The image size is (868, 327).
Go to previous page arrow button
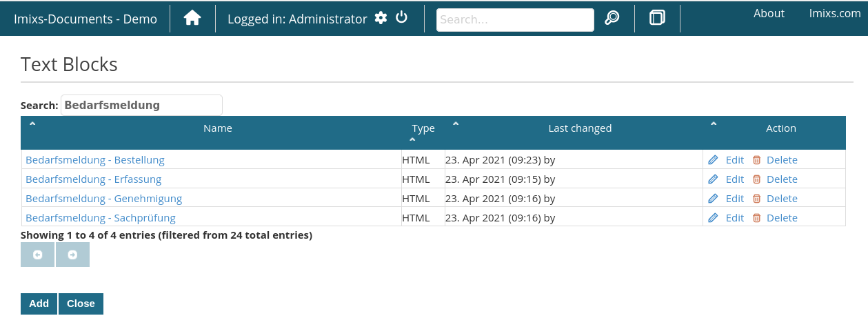[37, 255]
